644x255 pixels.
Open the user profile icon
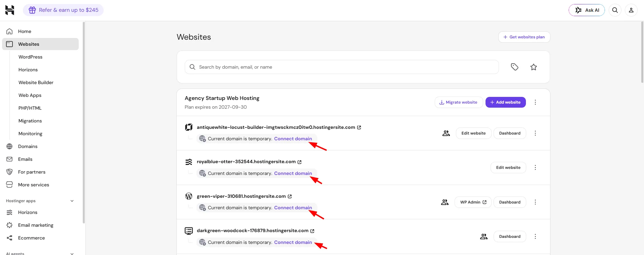pyautogui.click(x=631, y=10)
